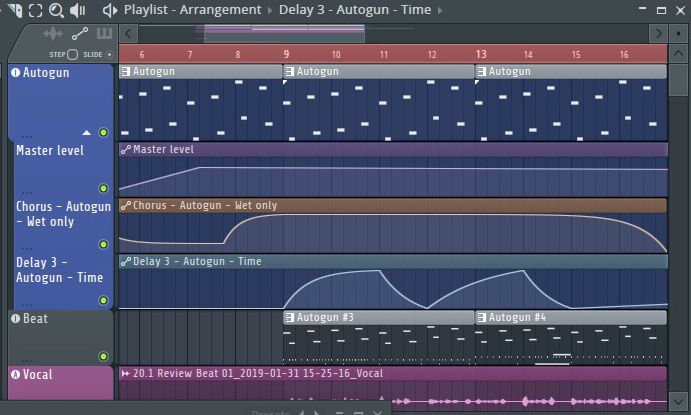Mute the Beat track green light
The height and width of the screenshot is (415, 691).
pyautogui.click(x=103, y=356)
